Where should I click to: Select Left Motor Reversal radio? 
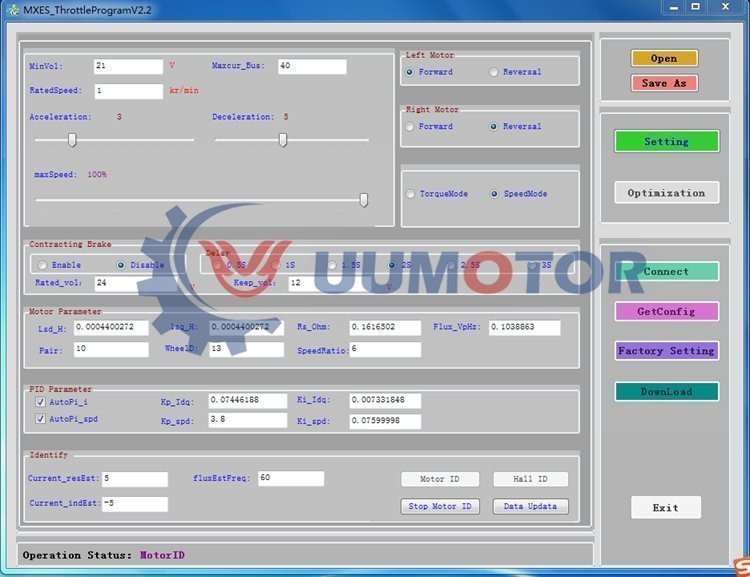point(493,72)
